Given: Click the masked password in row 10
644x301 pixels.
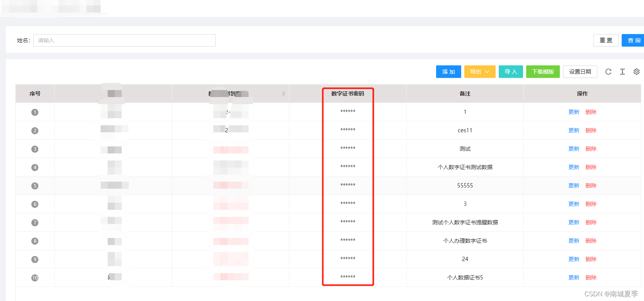Looking at the screenshot, I should point(348,278).
